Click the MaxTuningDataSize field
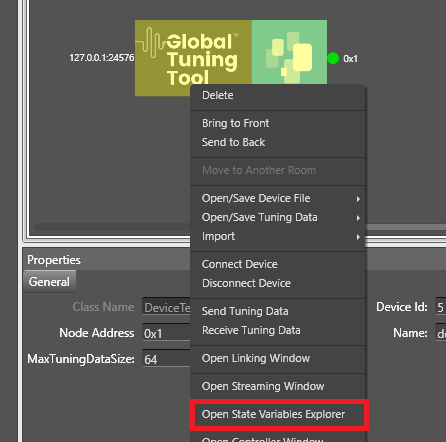The height and width of the screenshot is (442, 446). pyautogui.click(x=166, y=359)
